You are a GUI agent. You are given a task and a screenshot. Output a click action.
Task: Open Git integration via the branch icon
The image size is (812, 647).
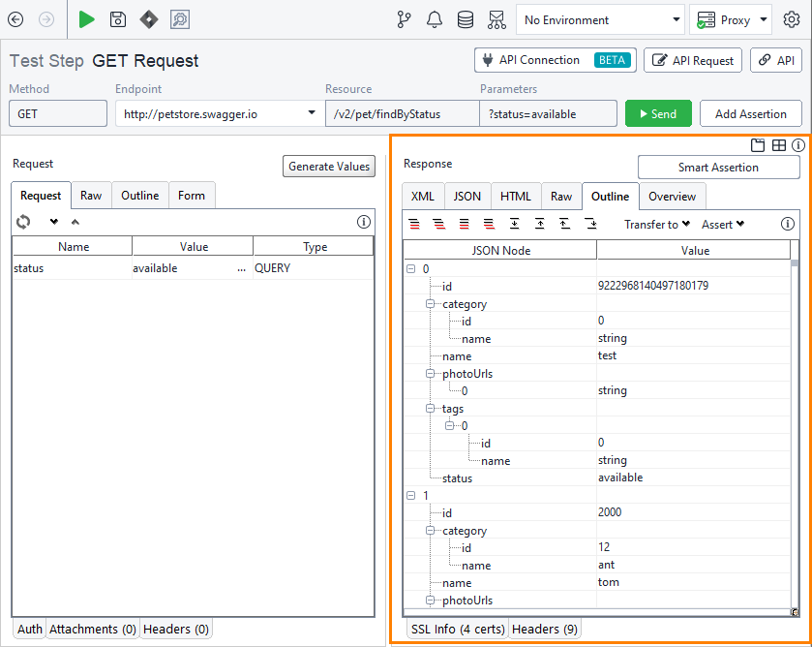click(404, 19)
